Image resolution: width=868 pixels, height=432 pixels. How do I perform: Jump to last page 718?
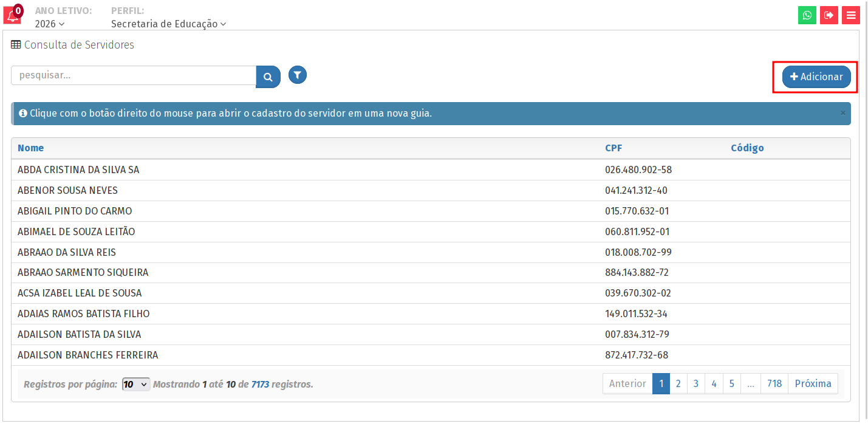774,383
